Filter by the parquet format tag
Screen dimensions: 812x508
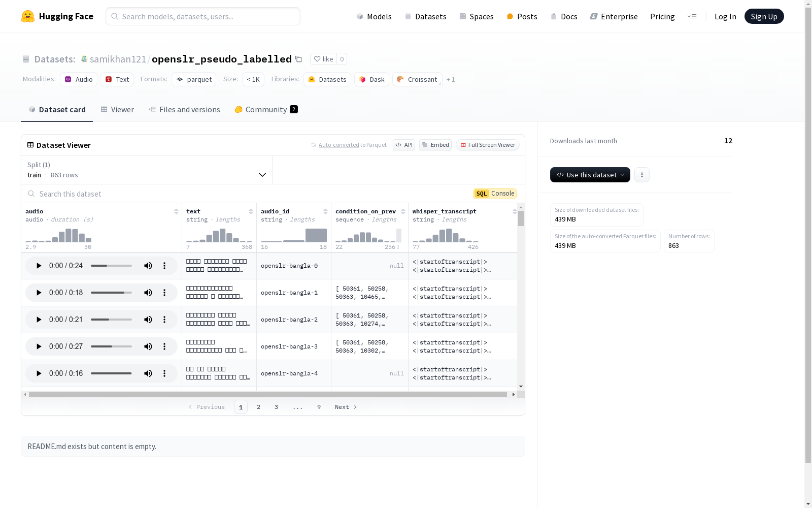pos(194,79)
